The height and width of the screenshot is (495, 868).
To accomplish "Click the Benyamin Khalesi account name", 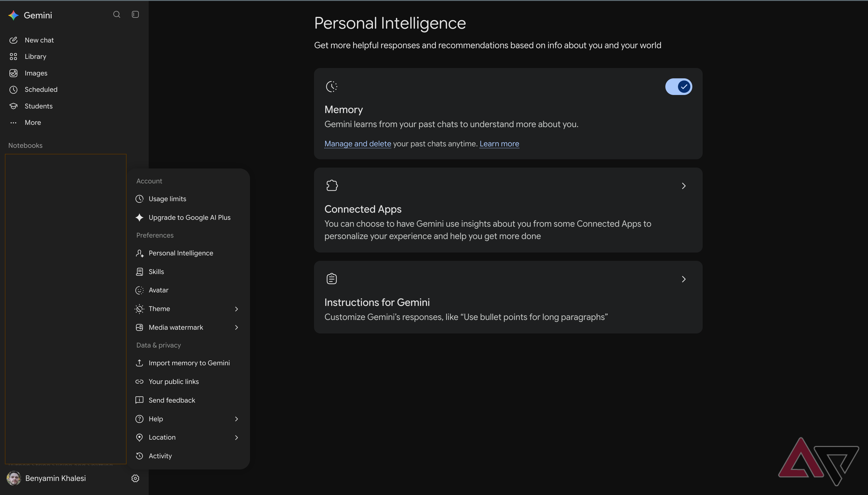I will click(55, 478).
